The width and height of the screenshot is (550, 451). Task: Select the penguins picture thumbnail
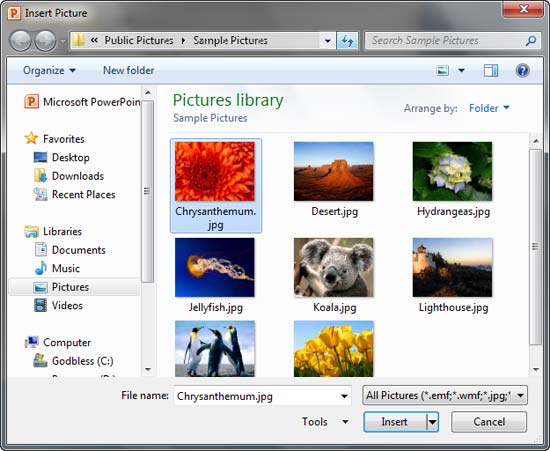[215, 349]
